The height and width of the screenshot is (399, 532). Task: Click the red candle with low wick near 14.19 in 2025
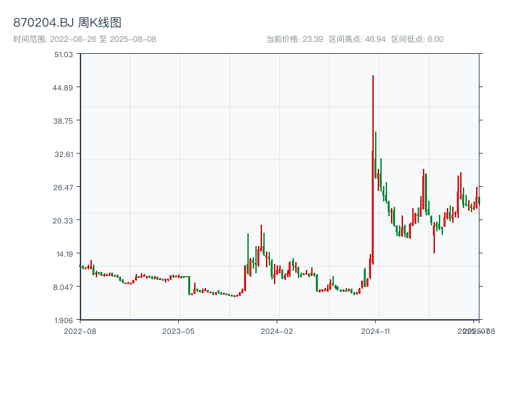coord(434,237)
